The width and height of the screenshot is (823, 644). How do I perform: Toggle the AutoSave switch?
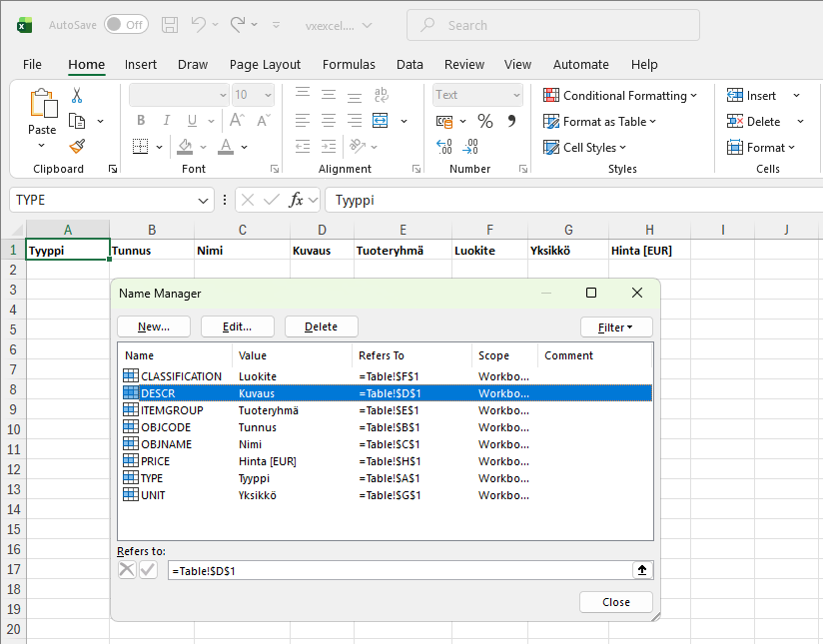[x=126, y=25]
